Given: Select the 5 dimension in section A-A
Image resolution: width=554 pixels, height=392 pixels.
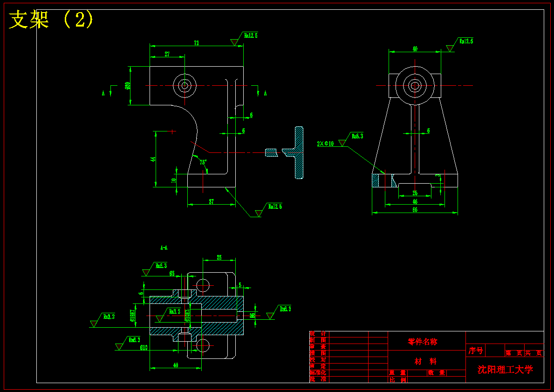Looking at the screenshot, I should pyautogui.click(x=240, y=285).
